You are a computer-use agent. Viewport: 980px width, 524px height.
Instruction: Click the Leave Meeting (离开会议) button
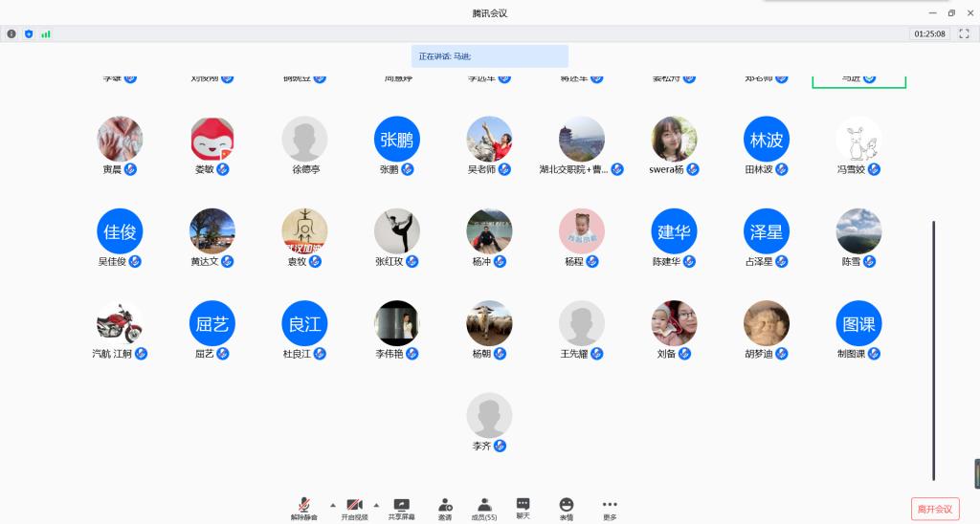click(x=935, y=509)
